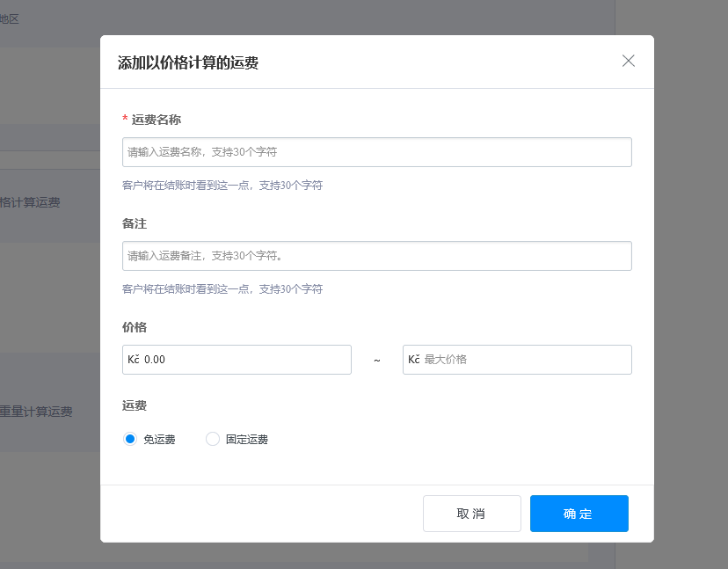This screenshot has width=728, height=569.
Task: Click the Kč currency prefix in minimum price field
Action: (x=132, y=359)
